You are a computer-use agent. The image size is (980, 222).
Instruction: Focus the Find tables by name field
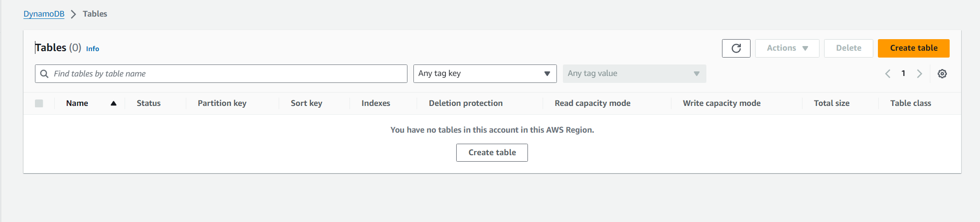click(x=221, y=74)
